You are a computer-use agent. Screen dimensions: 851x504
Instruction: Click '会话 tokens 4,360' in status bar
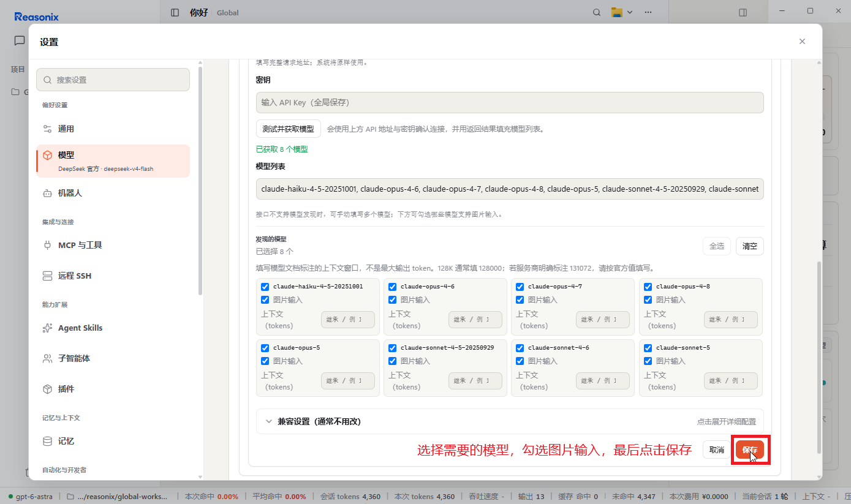pyautogui.click(x=350, y=497)
